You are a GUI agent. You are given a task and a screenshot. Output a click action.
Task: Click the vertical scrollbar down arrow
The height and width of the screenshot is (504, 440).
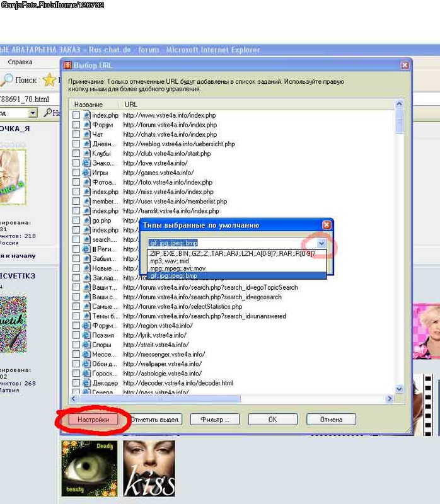click(x=399, y=389)
